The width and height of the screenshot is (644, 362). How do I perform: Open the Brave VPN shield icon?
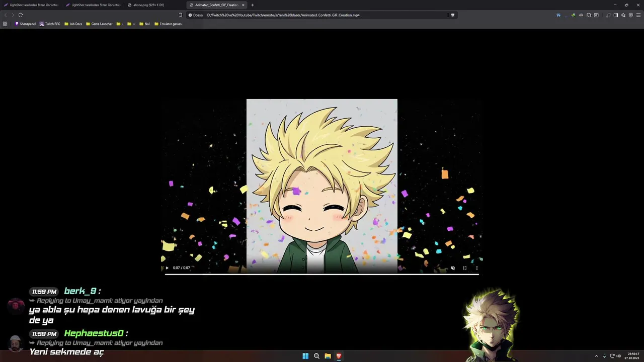coord(631,15)
